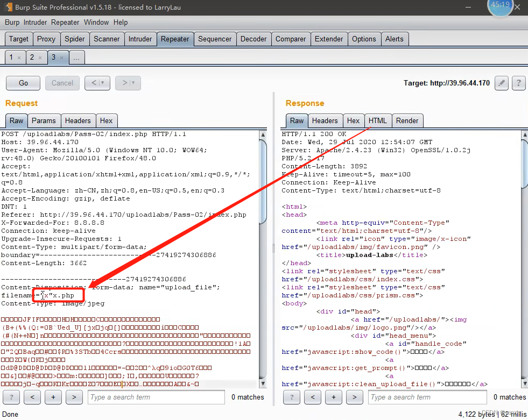Open response Hex tab
528x420 pixels.
[353, 121]
